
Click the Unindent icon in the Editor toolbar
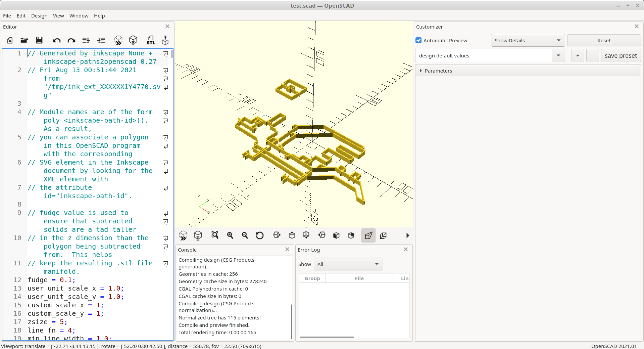(x=86, y=40)
